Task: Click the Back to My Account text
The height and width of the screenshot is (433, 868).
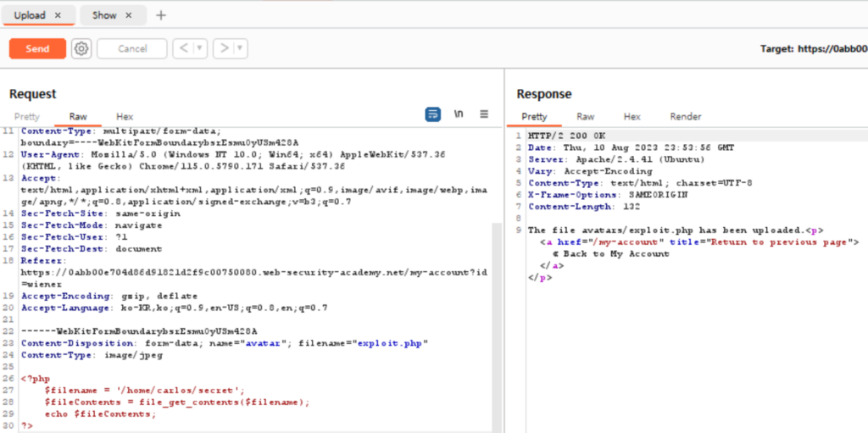Action: coord(610,254)
